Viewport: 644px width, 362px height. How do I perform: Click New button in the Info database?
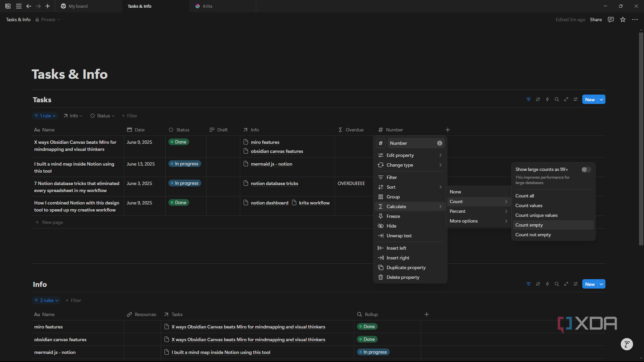[x=590, y=284]
